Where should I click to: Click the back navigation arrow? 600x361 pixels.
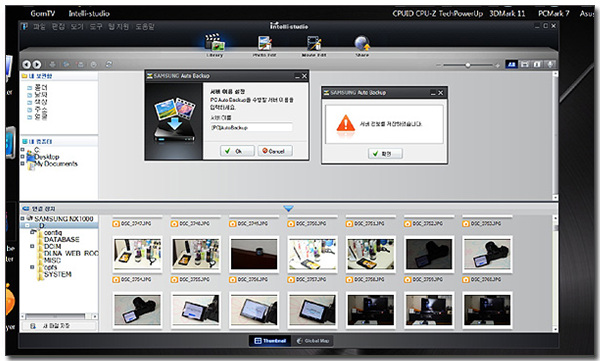[x=26, y=64]
